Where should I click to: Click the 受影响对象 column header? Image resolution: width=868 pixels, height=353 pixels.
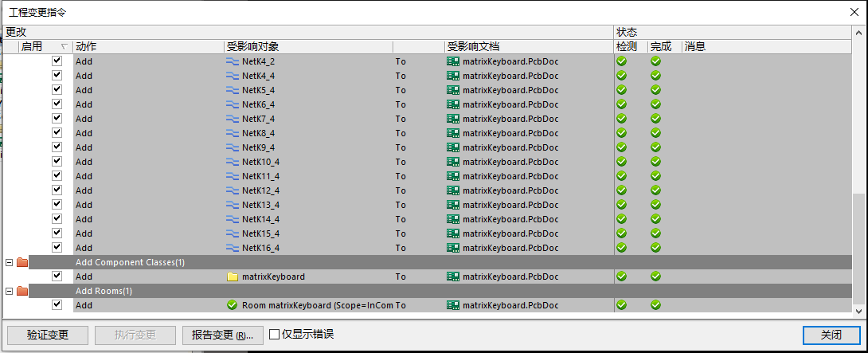tap(307, 47)
